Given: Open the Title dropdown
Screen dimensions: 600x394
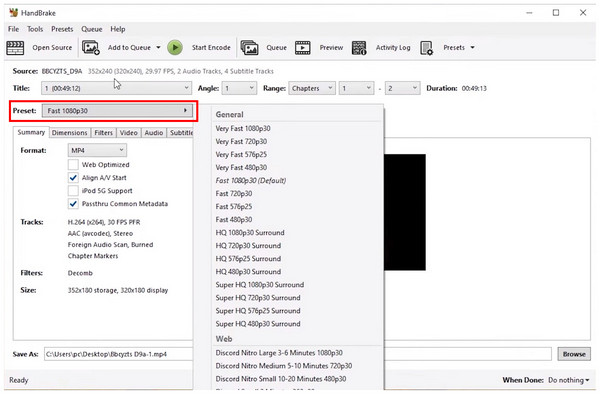Looking at the screenshot, I should click(116, 88).
